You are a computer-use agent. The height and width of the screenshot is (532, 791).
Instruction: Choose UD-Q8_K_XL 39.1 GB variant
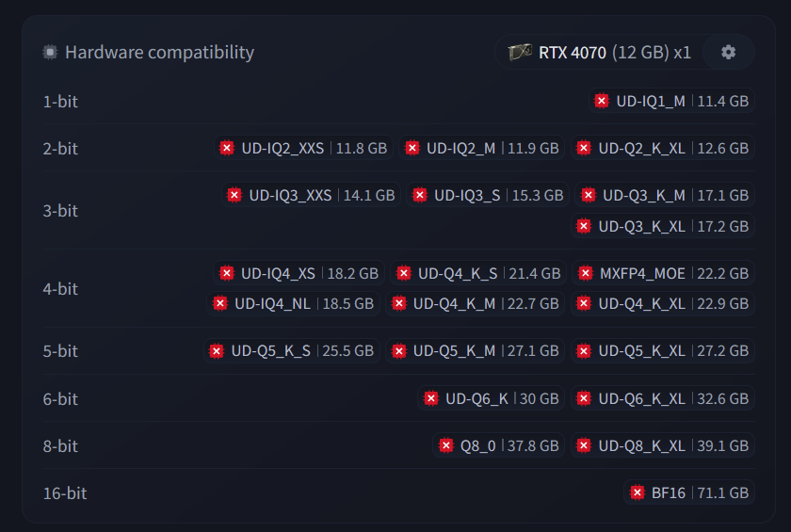pyautogui.click(x=663, y=445)
